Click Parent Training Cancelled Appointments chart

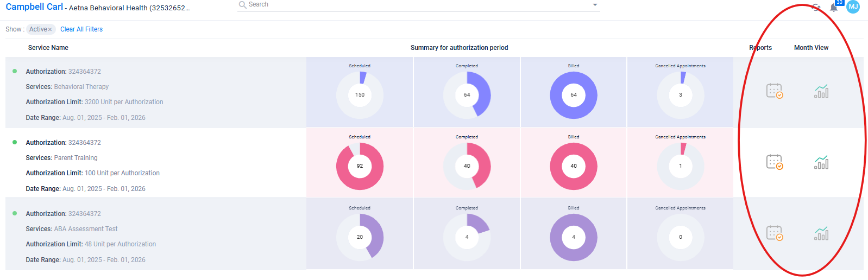click(680, 166)
